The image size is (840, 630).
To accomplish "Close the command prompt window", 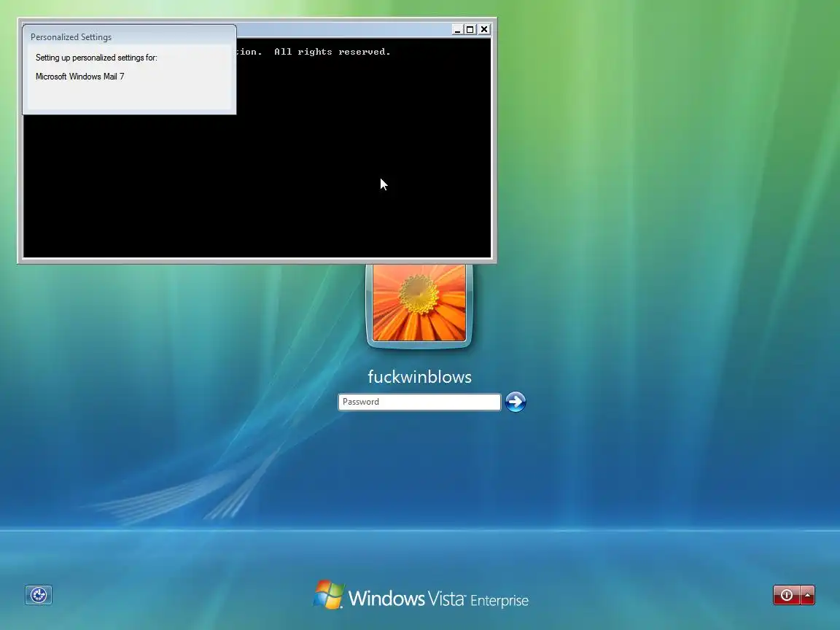I will [x=484, y=29].
